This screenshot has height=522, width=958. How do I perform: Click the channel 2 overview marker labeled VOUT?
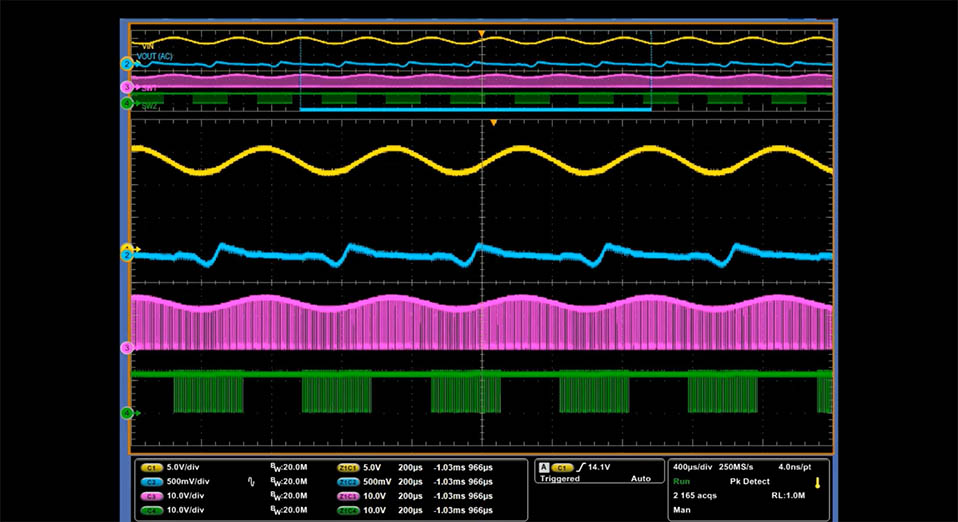coord(127,64)
